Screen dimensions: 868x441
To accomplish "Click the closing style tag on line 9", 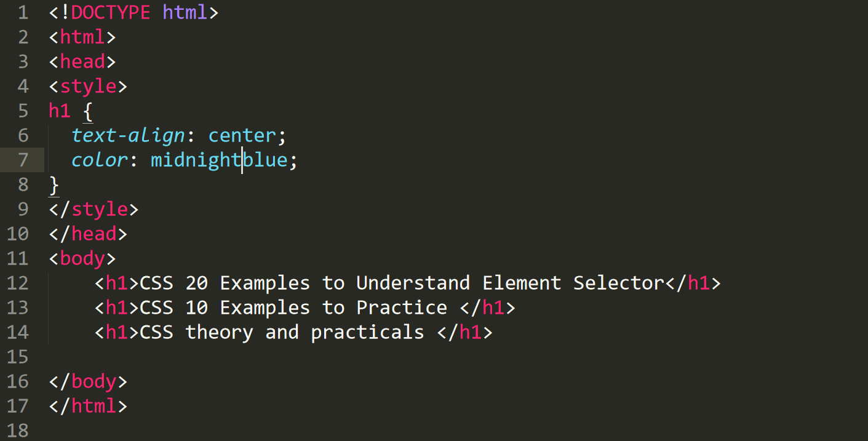I will [x=94, y=209].
